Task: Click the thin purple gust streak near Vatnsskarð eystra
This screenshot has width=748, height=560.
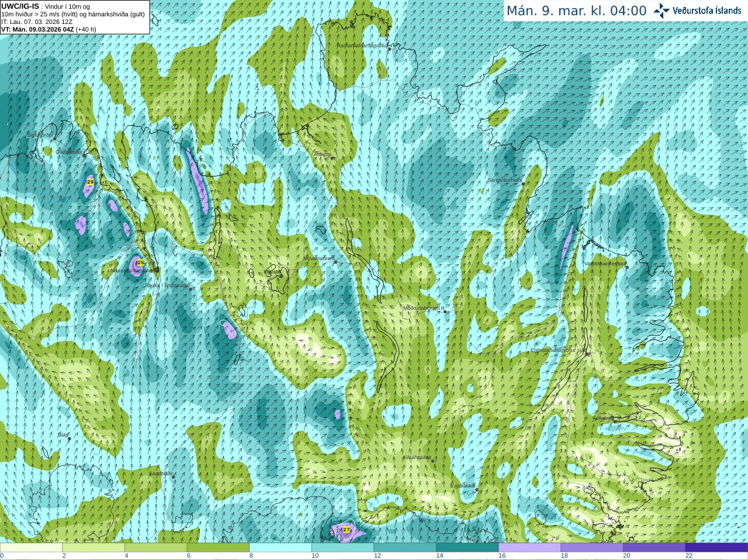Action: [566, 246]
